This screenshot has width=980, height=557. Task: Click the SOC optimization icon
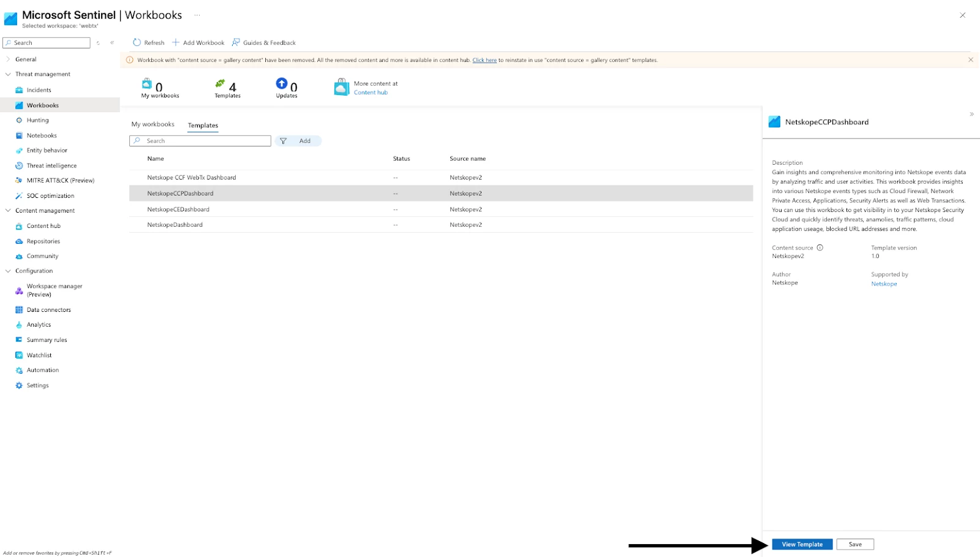(x=19, y=195)
